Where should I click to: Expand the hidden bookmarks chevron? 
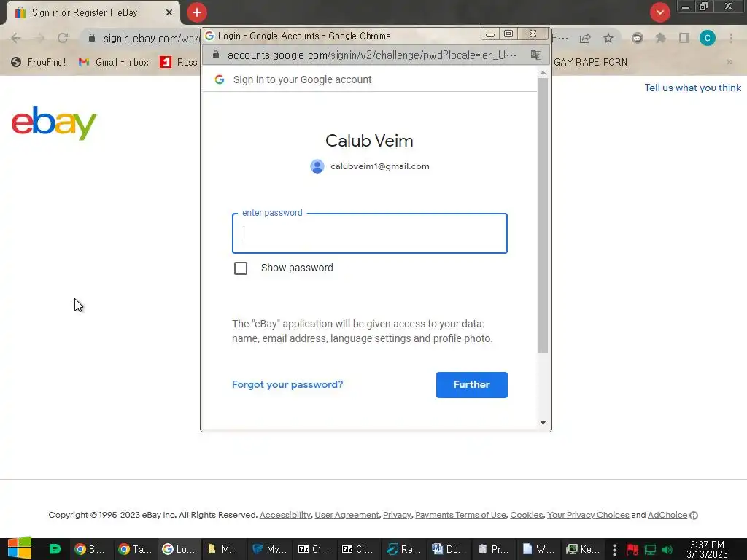point(729,63)
